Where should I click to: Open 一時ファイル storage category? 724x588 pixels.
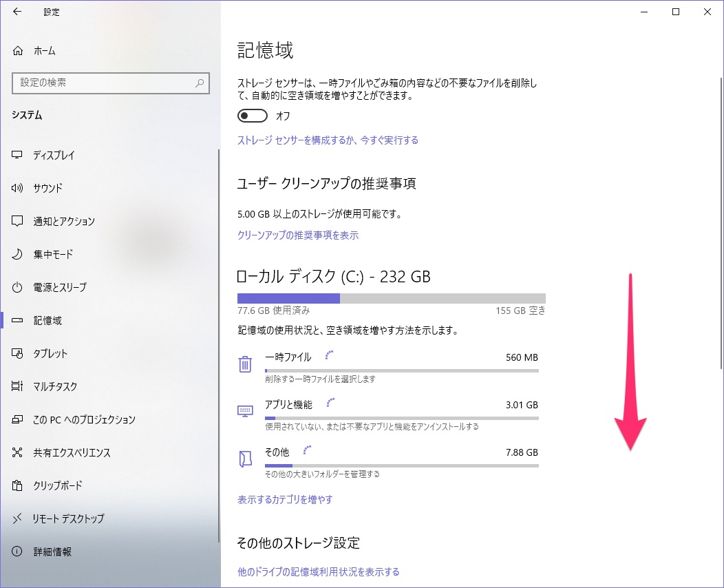click(x=388, y=367)
